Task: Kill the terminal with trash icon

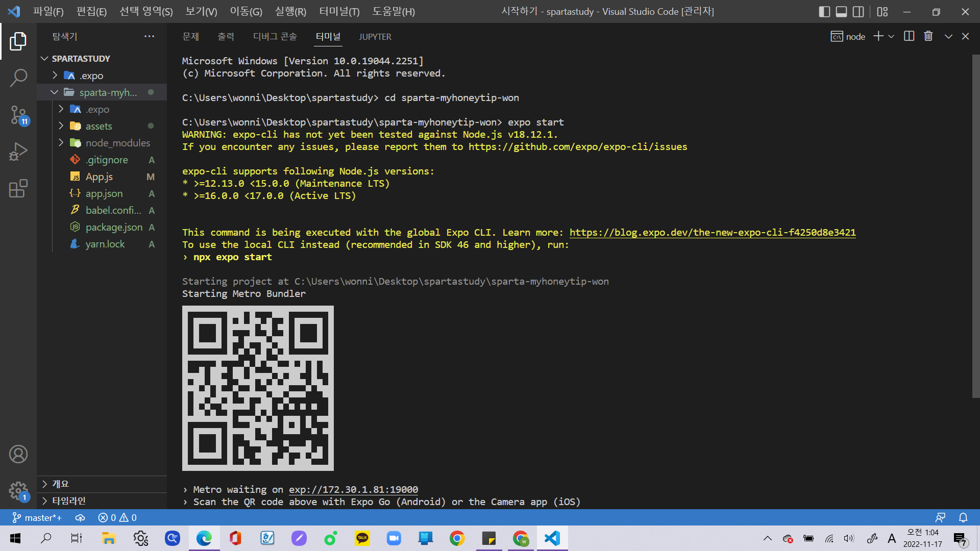Action: (x=928, y=36)
